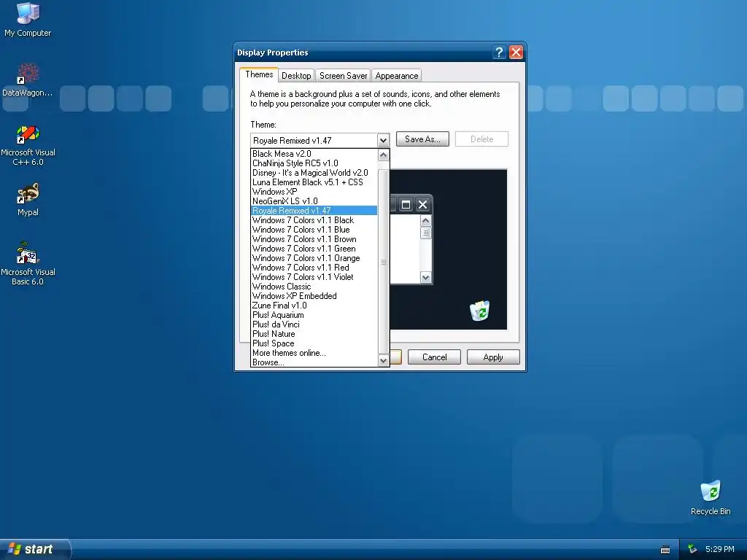Viewport: 747px width, 560px height.
Task: Select the Themes tab
Action: tap(259, 74)
